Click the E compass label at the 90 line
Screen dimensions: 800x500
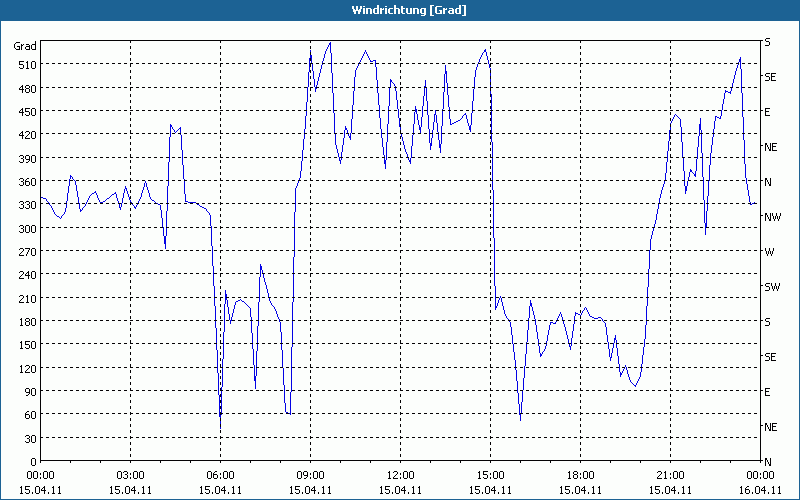point(767,392)
